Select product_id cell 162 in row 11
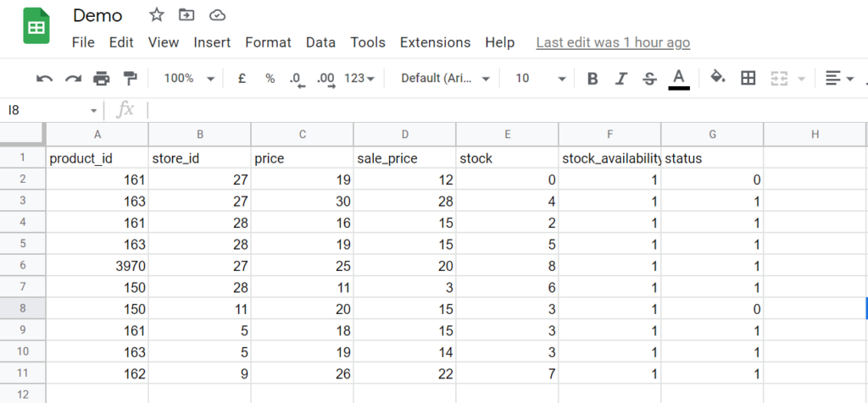The image size is (868, 403). click(x=97, y=373)
